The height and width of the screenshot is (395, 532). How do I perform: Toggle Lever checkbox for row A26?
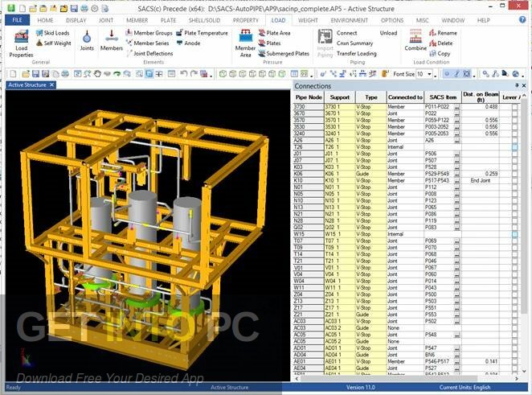pyautogui.click(x=515, y=140)
